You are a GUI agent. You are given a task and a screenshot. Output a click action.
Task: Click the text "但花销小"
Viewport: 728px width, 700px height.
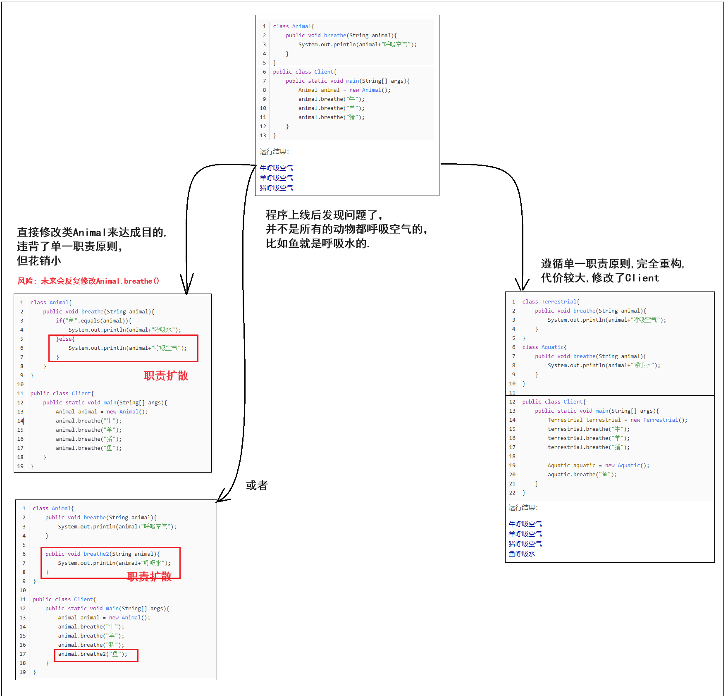(x=39, y=261)
